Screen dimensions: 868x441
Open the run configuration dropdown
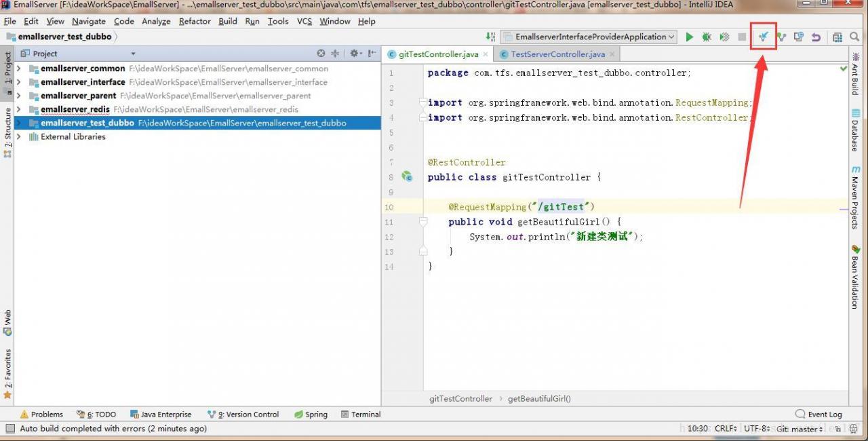(589, 37)
